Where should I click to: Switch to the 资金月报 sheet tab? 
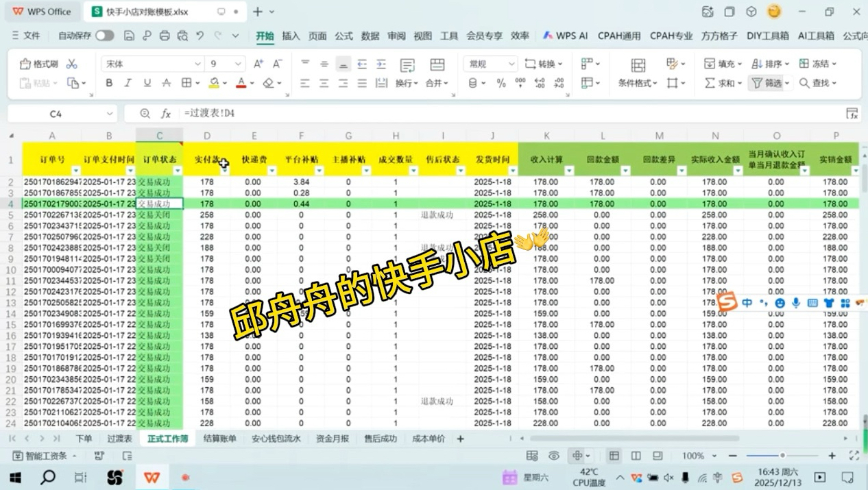[x=333, y=439]
